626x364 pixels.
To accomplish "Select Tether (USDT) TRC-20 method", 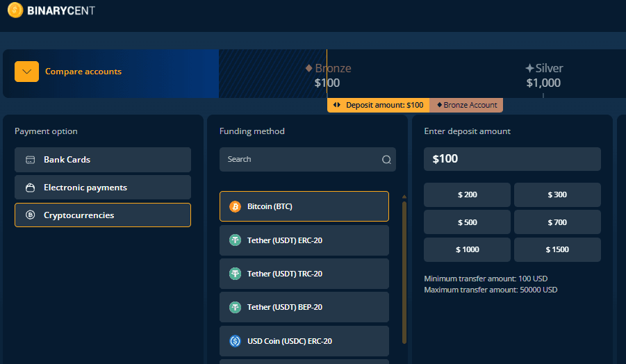I will click(304, 274).
